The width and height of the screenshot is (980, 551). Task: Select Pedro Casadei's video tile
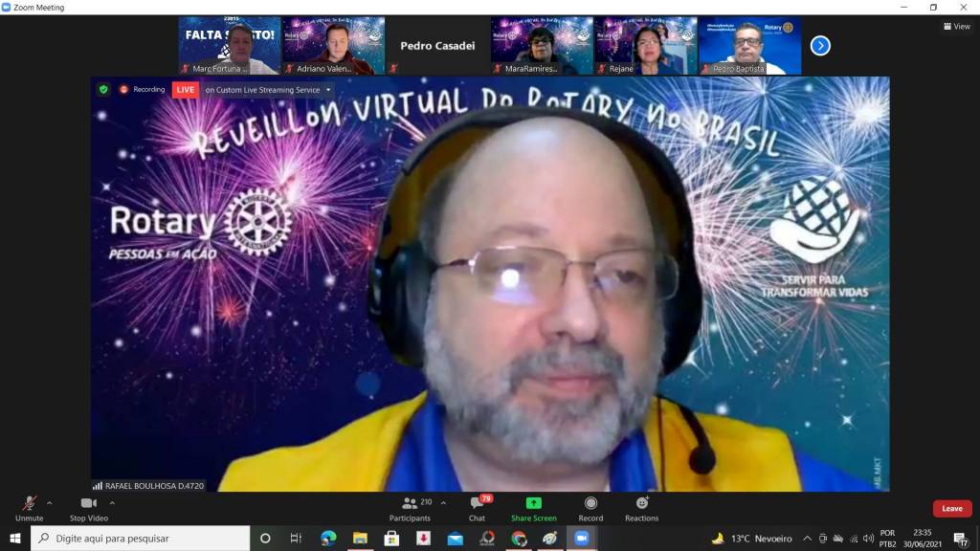437,45
